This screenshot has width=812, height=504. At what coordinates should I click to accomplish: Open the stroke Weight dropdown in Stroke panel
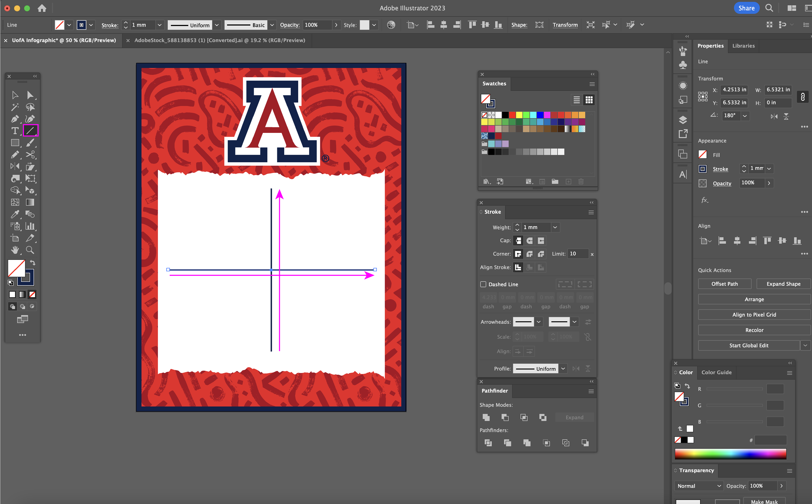(x=555, y=227)
